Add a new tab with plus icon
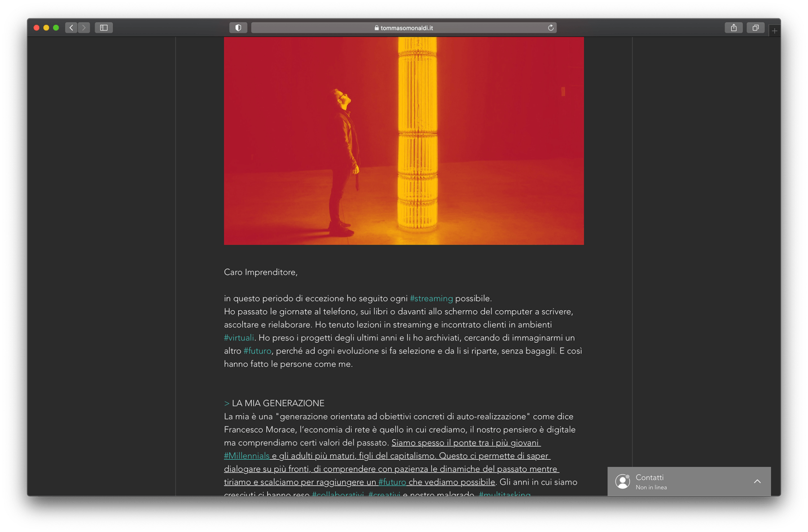 [x=774, y=31]
